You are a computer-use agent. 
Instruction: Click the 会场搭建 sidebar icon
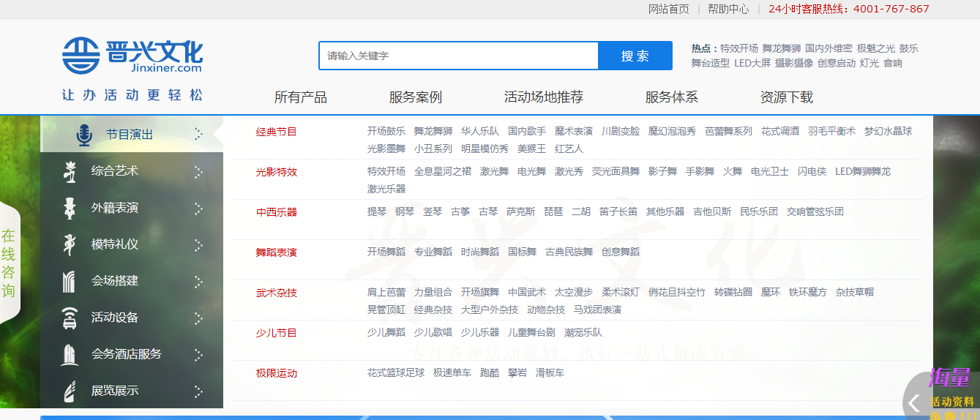tap(70, 281)
